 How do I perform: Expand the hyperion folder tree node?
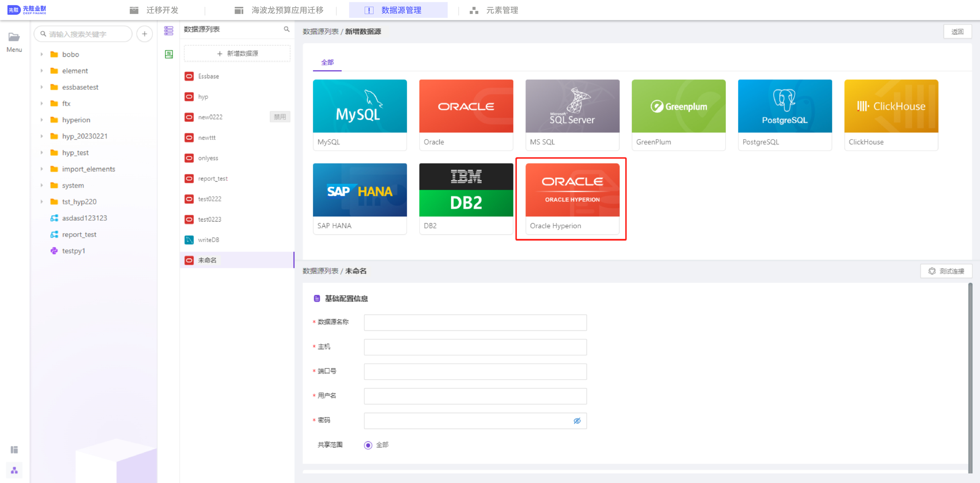(42, 120)
